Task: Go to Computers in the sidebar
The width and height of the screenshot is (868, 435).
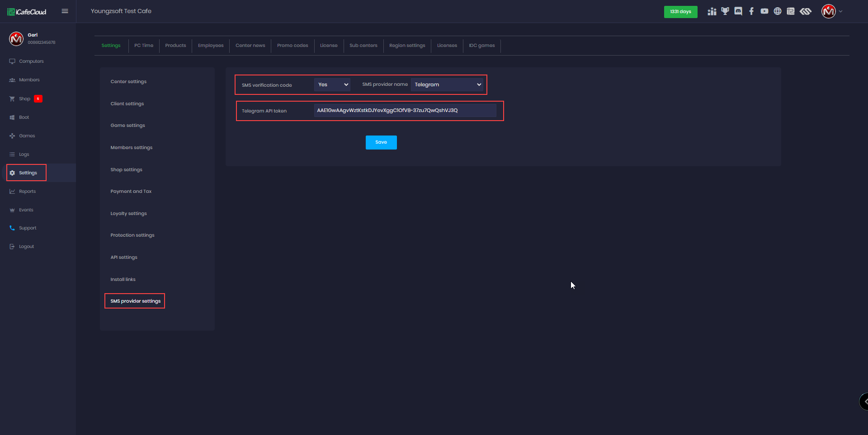Action: [31, 61]
